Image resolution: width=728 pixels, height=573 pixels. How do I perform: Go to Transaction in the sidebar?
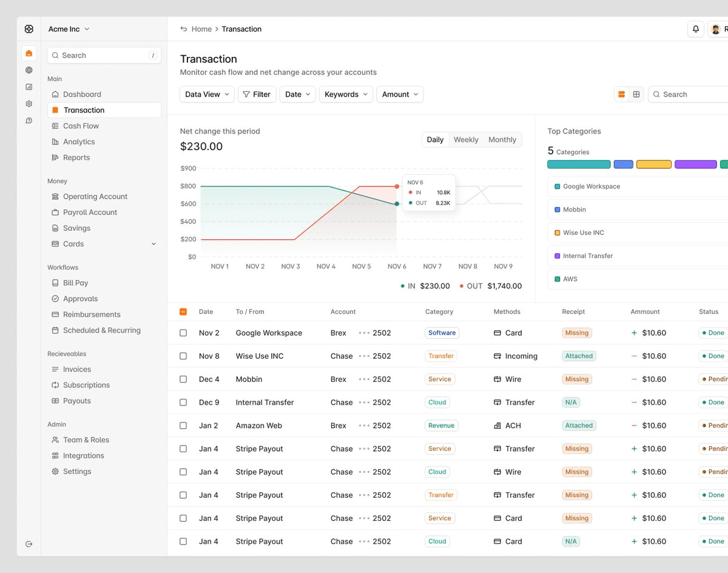click(x=104, y=110)
